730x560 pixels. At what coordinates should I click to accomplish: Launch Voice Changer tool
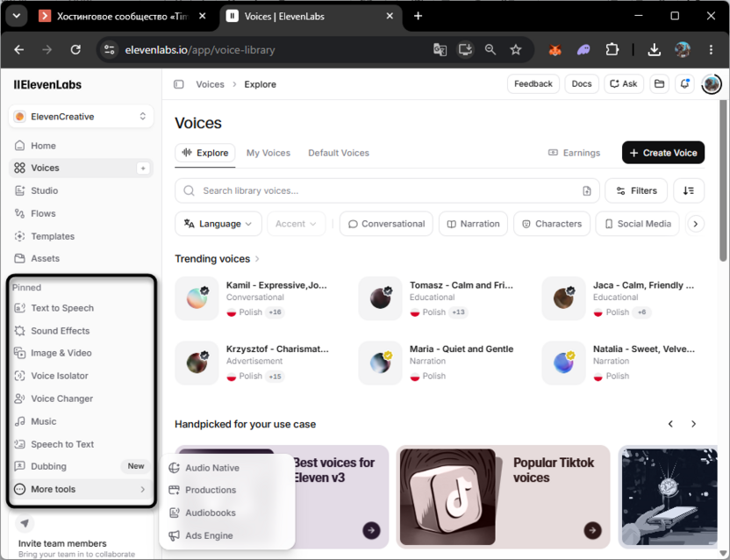coord(81,398)
